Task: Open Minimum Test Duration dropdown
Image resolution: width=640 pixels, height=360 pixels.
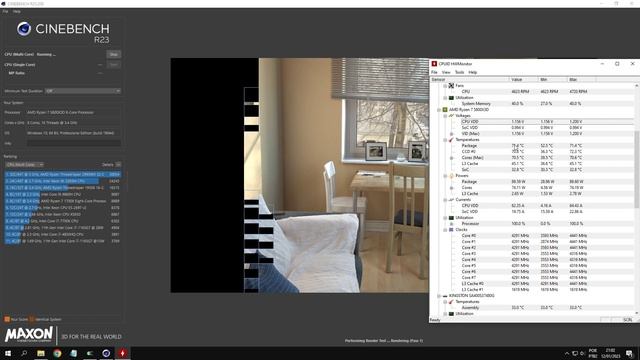Action: [x=83, y=91]
